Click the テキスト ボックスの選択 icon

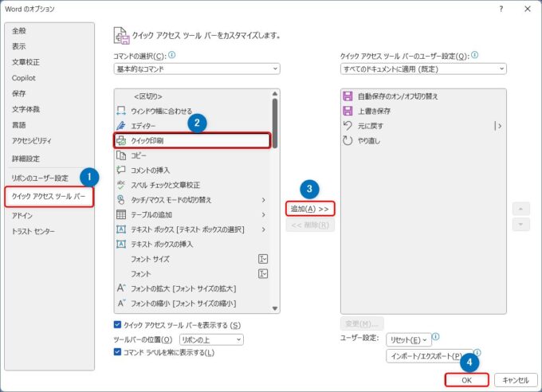tap(121, 229)
